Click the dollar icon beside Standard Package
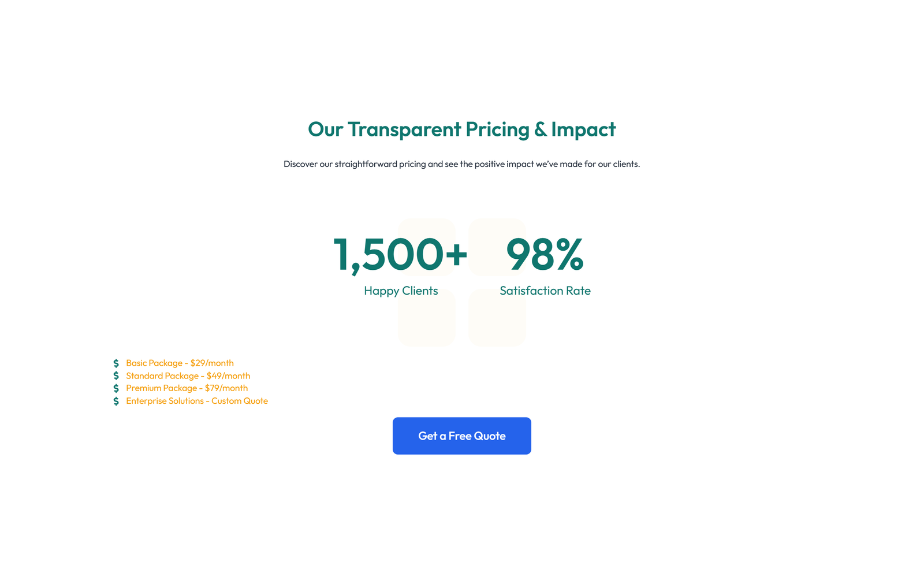924x565 pixels. [x=116, y=376]
